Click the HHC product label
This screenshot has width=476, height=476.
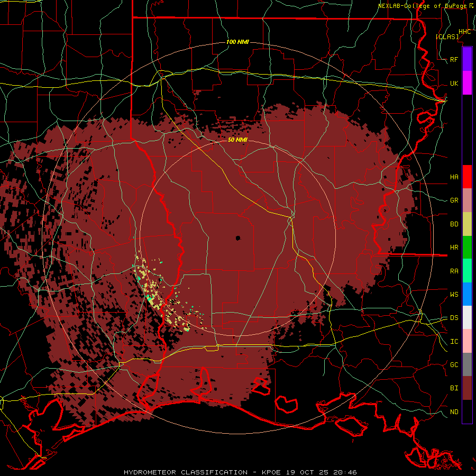point(464,32)
